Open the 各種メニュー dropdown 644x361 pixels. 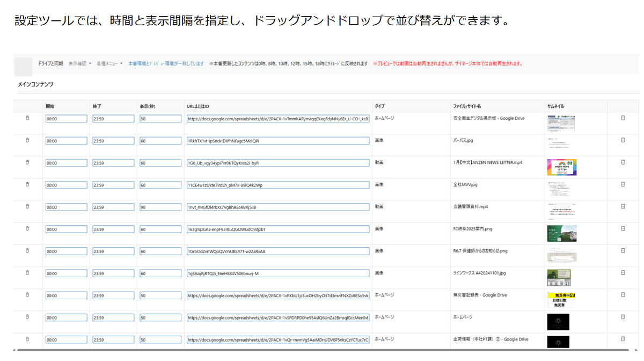[x=109, y=63]
